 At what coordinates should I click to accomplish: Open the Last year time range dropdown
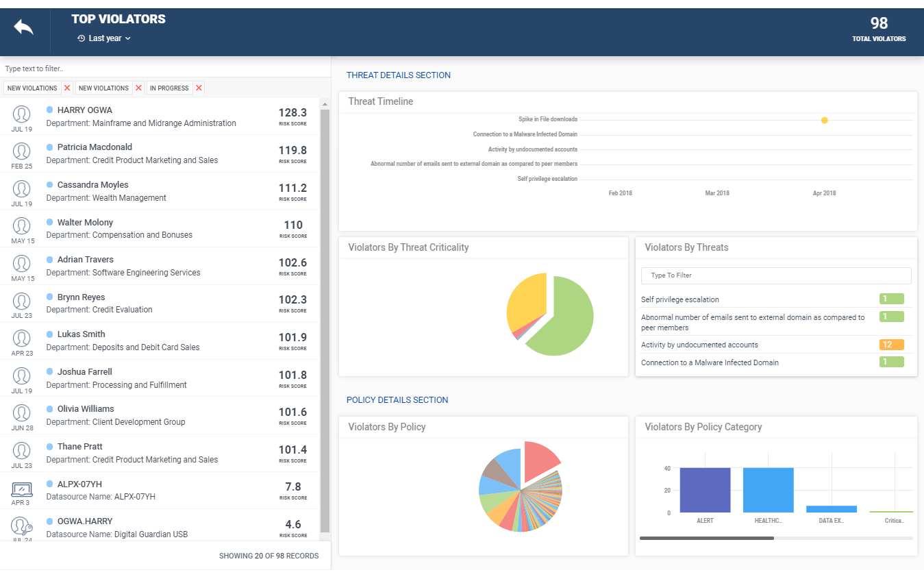click(104, 38)
